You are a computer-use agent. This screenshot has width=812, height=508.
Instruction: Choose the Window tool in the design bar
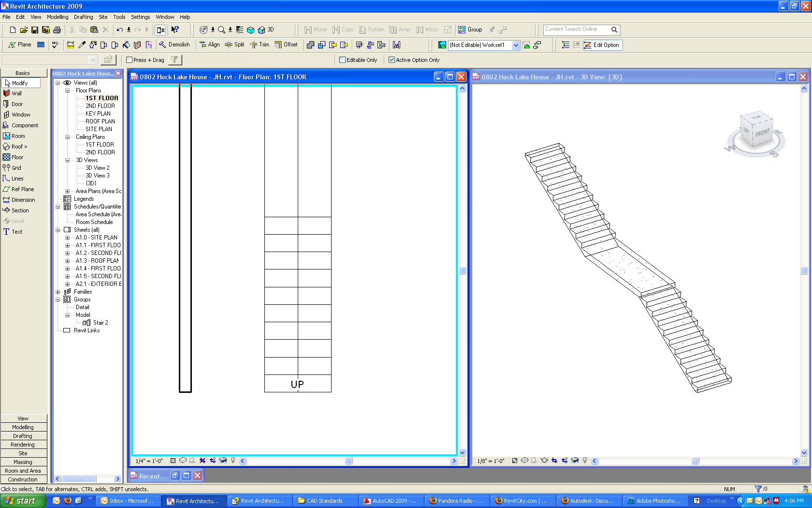tap(16, 115)
